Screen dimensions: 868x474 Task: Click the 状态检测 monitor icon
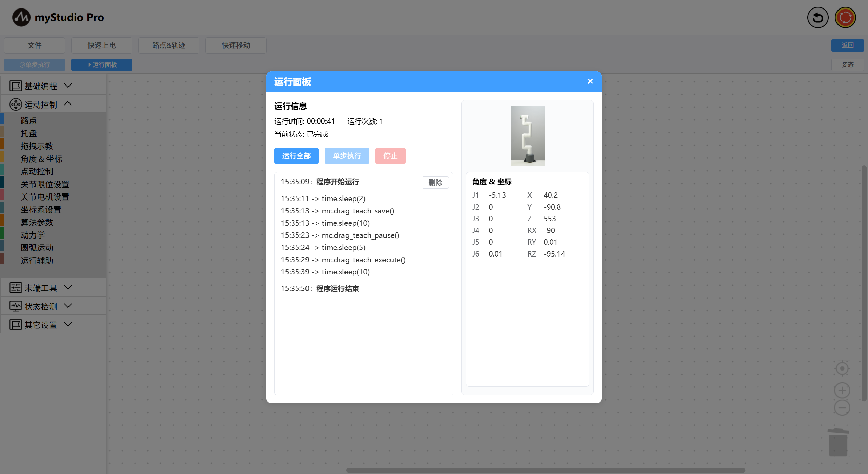click(x=16, y=306)
